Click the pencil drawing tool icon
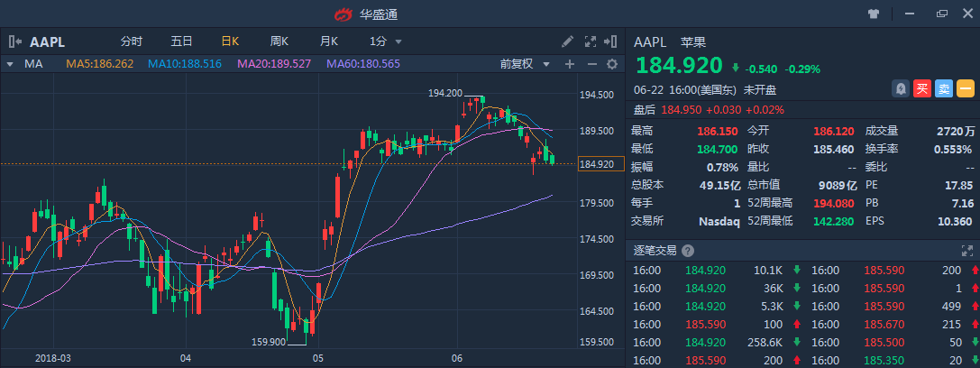 tap(567, 41)
